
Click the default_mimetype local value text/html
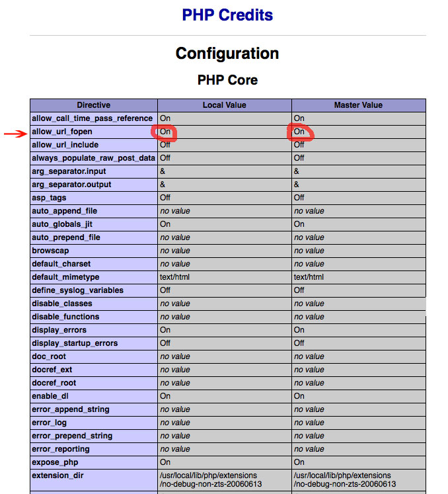(x=174, y=277)
